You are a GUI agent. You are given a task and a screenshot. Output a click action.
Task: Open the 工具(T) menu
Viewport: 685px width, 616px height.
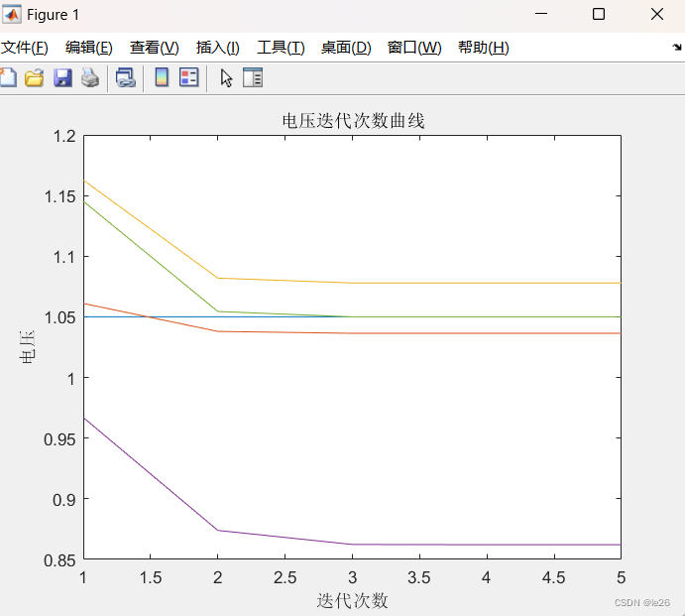(x=281, y=48)
